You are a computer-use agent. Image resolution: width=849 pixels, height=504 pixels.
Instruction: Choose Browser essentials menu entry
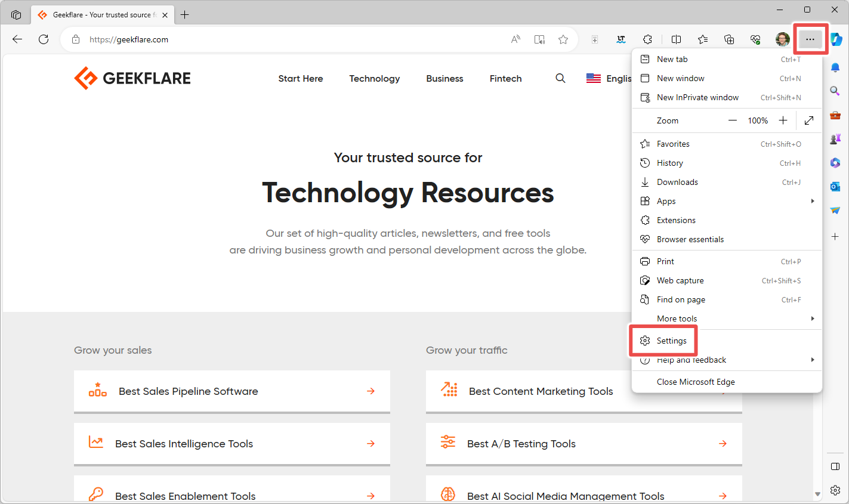click(x=727, y=239)
